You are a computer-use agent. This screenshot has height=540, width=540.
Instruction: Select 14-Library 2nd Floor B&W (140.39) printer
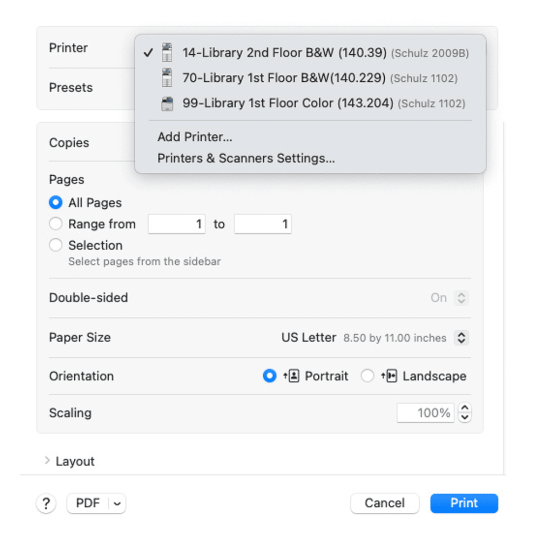(x=310, y=53)
